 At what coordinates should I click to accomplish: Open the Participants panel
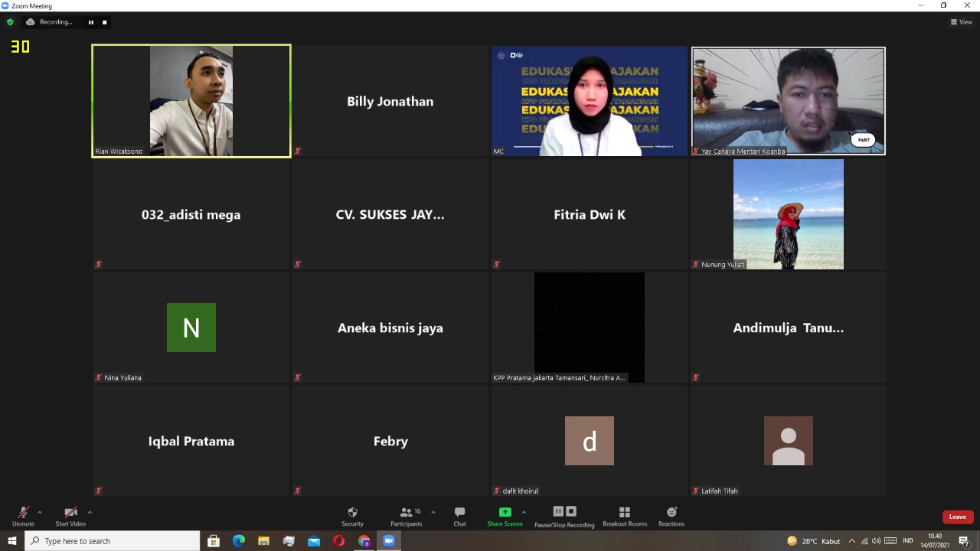coord(406,516)
